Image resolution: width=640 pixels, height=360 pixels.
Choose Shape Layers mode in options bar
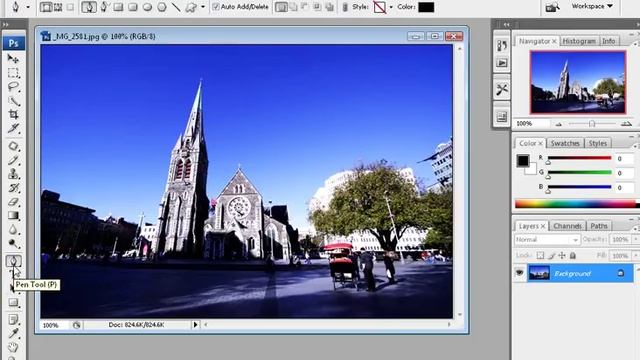pos(46,7)
